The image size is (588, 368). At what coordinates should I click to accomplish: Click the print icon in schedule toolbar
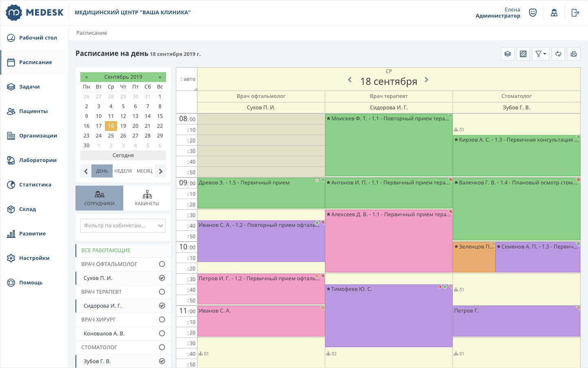tap(574, 54)
